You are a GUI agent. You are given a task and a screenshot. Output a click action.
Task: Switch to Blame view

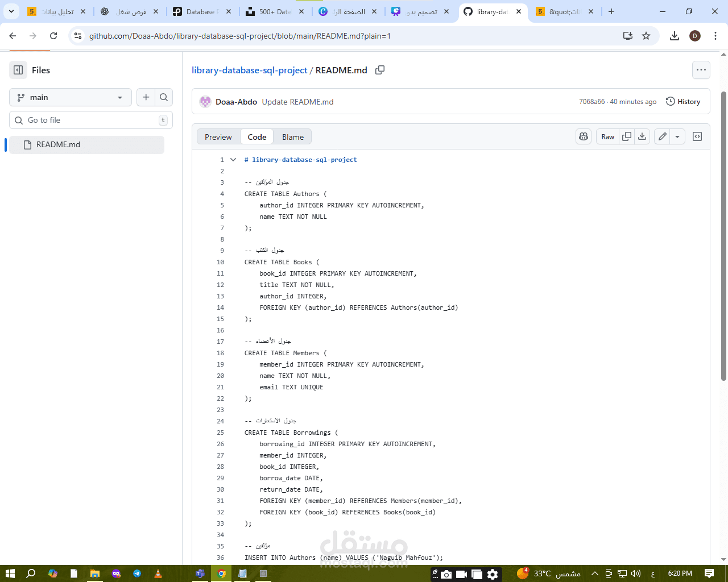pyautogui.click(x=293, y=137)
